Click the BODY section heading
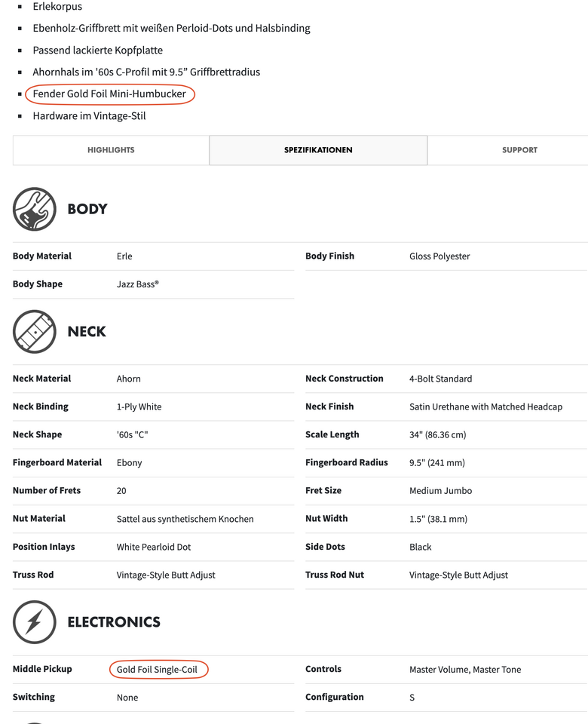 87,209
